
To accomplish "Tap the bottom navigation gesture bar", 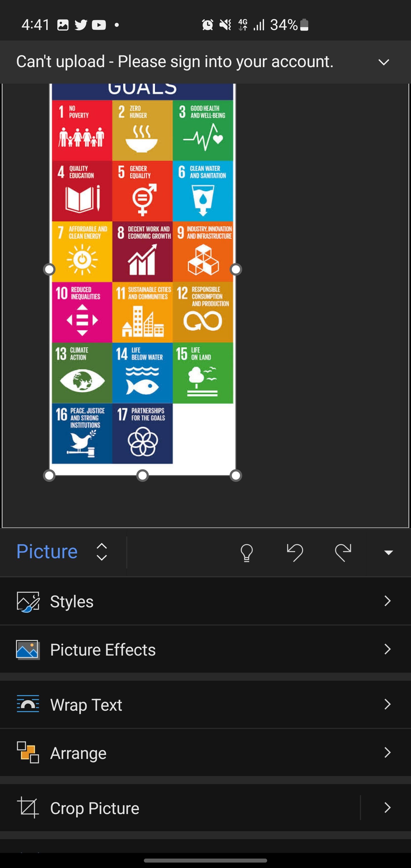I will [205, 860].
